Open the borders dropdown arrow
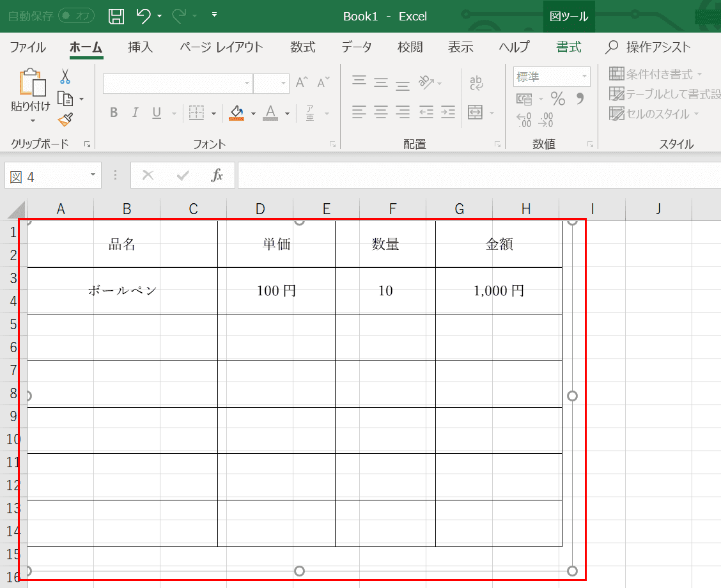This screenshot has height=588, width=721. point(214,113)
